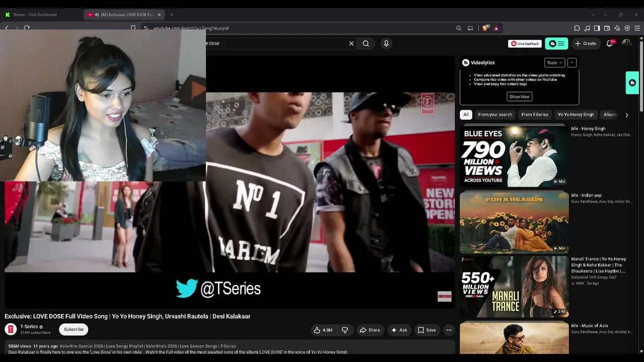Screen dimensions: 644x362
Task: Click the Subscribe watermark in the video corner
Action: pos(444,297)
